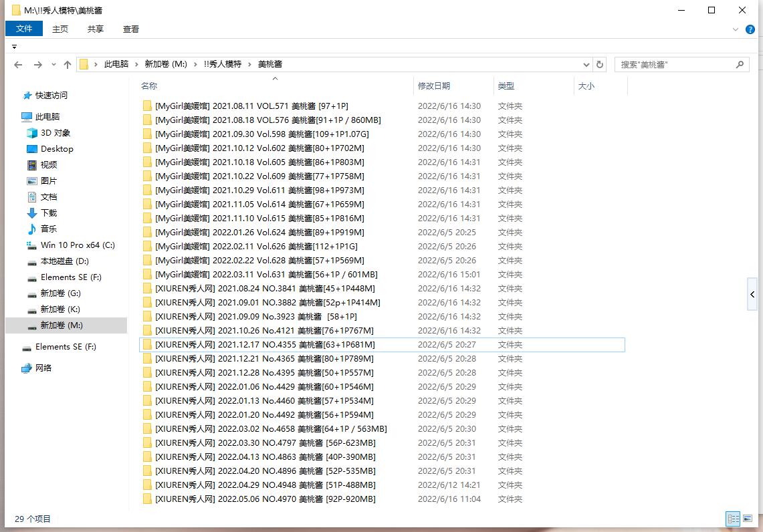The image size is (763, 532).
Task: Click folder icon of NO.3841 row
Action: (147, 289)
